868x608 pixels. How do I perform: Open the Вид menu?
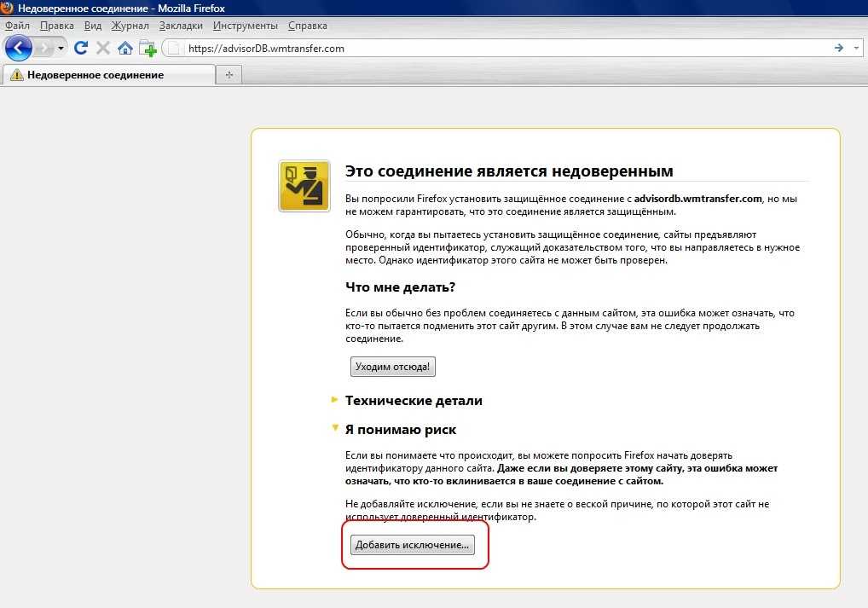point(92,26)
